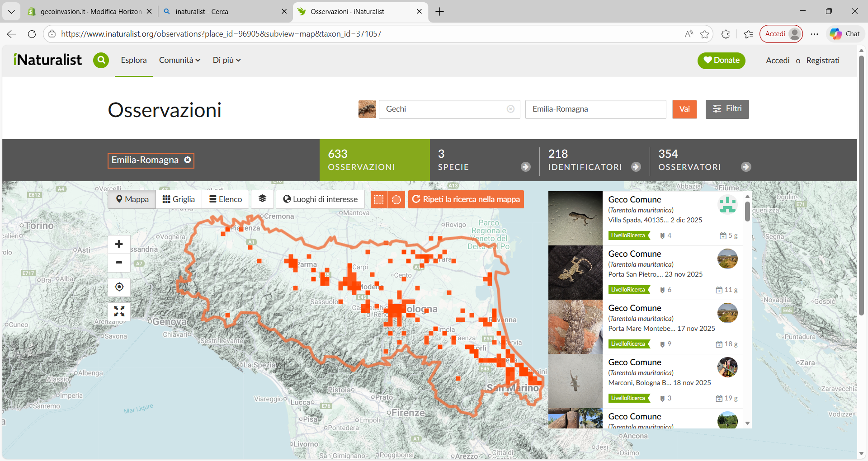
Task: Expand the Comunità dropdown menu
Action: [179, 60]
